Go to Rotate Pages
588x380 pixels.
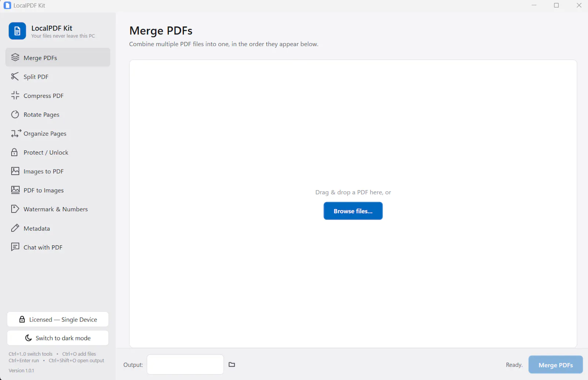pos(58,114)
